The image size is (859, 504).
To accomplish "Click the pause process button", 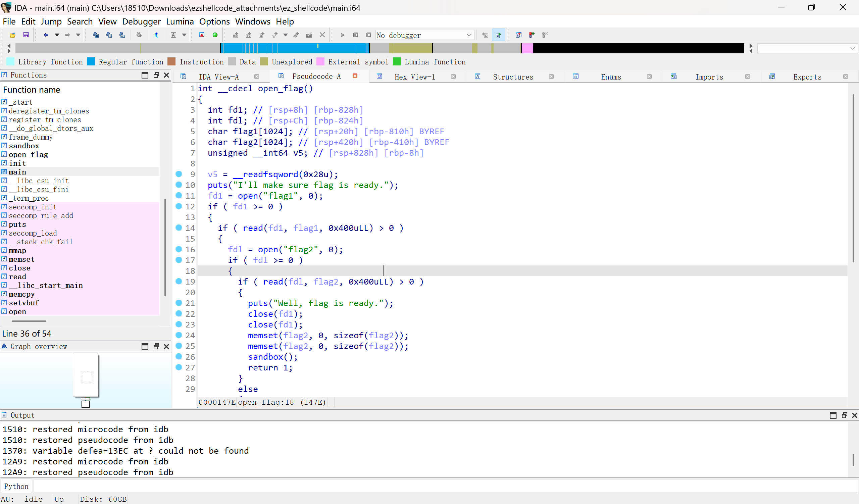I will click(x=356, y=35).
